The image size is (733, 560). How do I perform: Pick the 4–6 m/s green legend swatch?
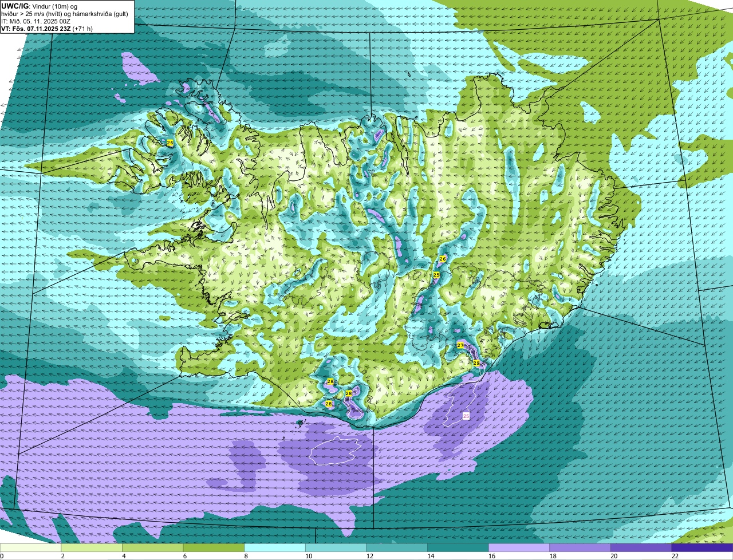(153, 547)
